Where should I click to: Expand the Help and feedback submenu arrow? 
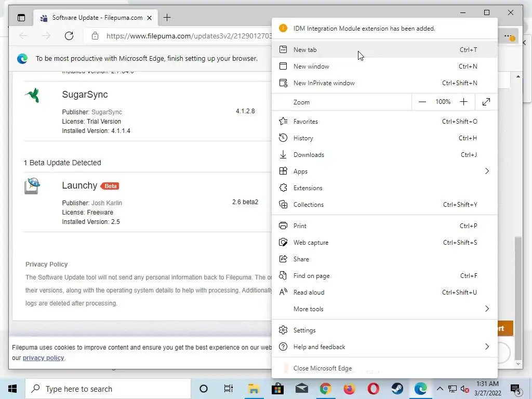point(487,347)
